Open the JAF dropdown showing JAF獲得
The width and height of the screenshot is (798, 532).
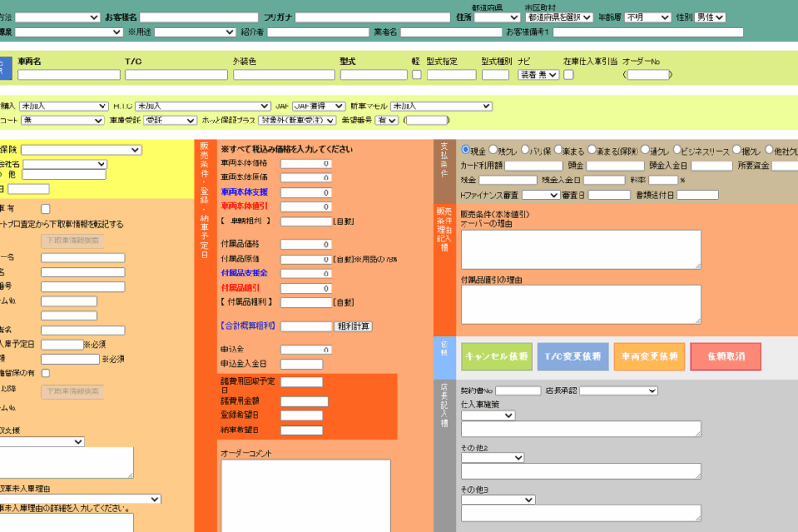pyautogui.click(x=317, y=106)
